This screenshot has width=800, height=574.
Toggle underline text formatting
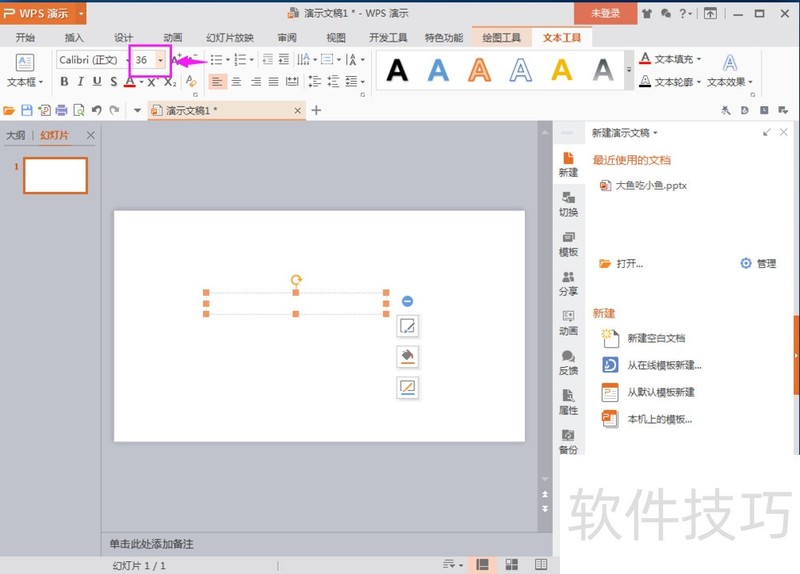pyautogui.click(x=97, y=82)
